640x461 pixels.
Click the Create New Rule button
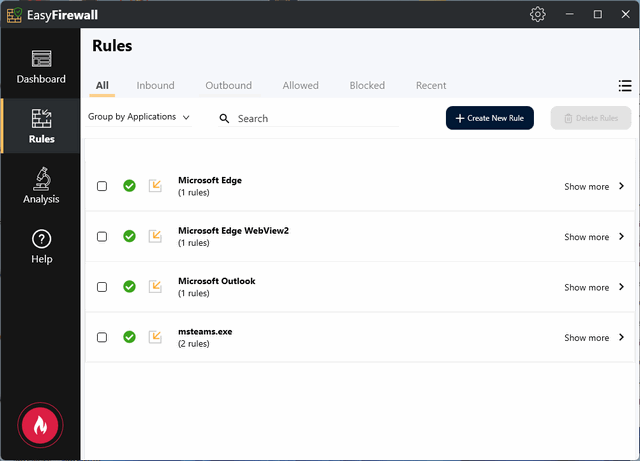[490, 118]
